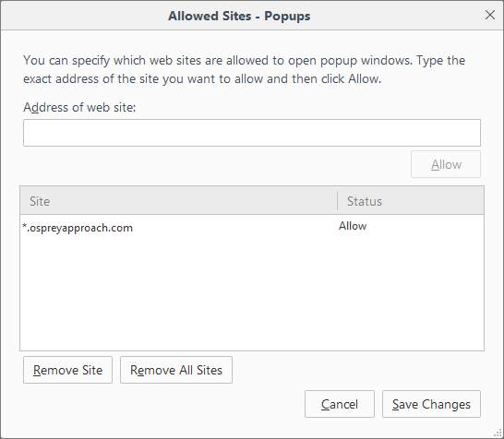Close the Allowed Sites dialog with X
Screen dimensions: 504x439
pyautogui.click(x=489, y=15)
